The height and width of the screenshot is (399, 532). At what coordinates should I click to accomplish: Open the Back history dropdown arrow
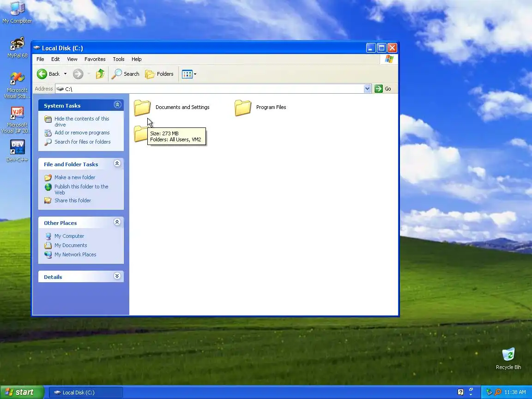(x=65, y=74)
